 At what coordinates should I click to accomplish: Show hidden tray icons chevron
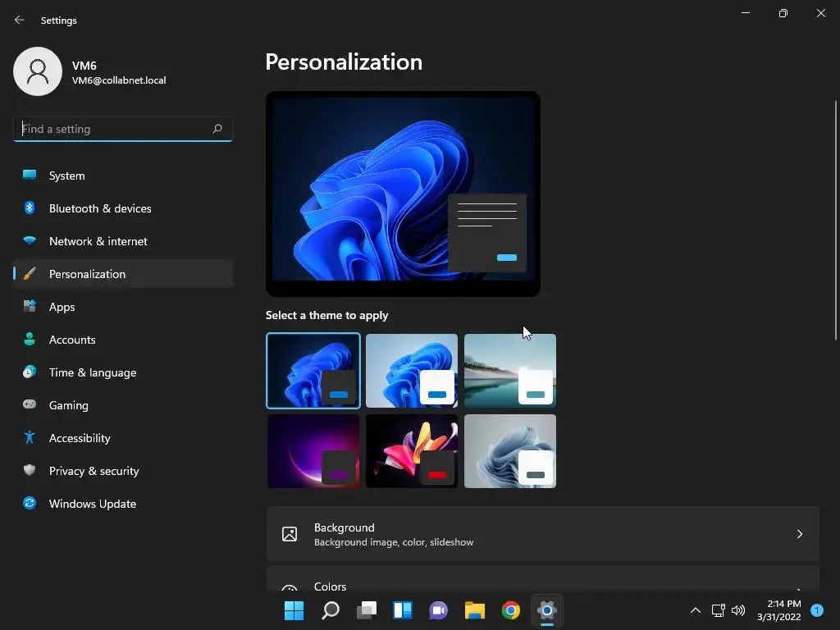point(696,610)
